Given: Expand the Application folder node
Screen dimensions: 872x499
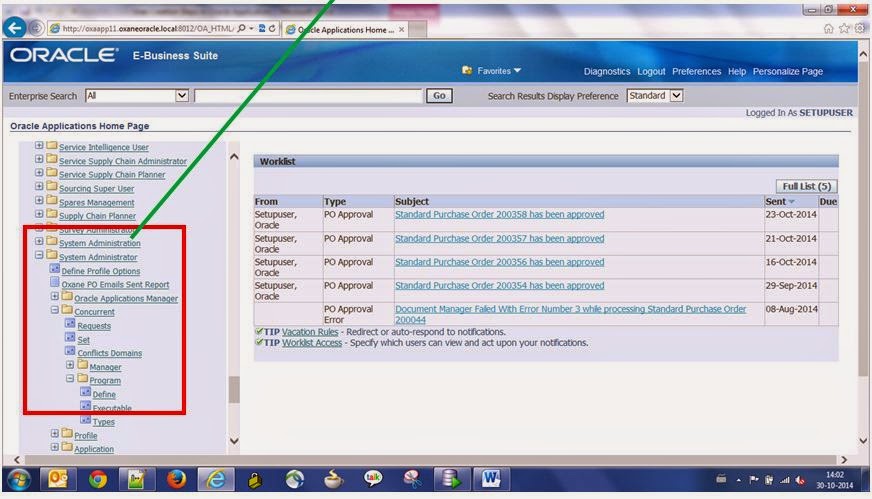Looking at the screenshot, I should click(x=54, y=447).
